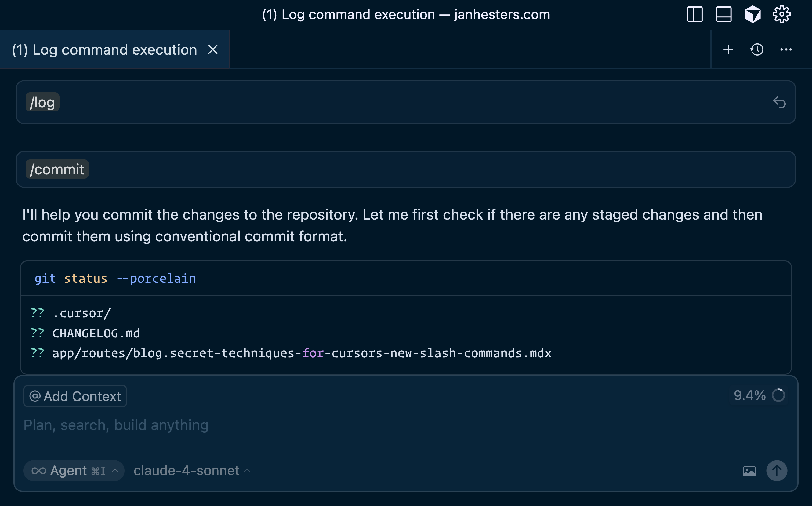Image resolution: width=812 pixels, height=506 pixels.
Task: Close the Log command execution tab
Action: 213,50
